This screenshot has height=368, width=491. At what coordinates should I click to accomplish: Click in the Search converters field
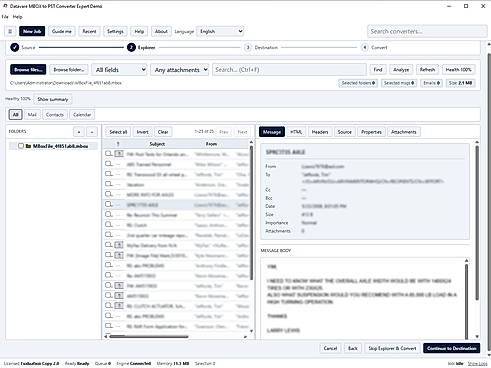click(427, 31)
